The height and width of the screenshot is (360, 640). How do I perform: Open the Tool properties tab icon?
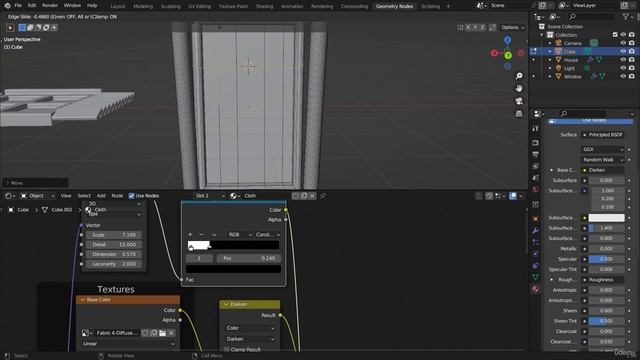click(536, 129)
